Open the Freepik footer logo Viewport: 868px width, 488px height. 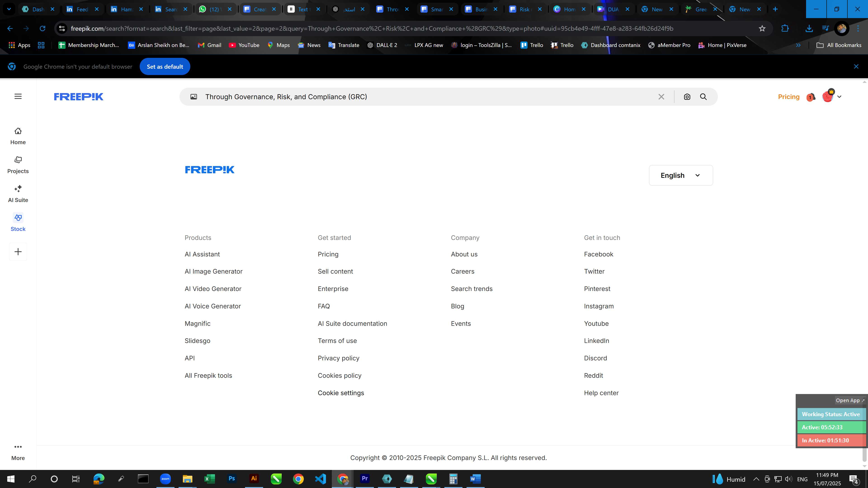(x=210, y=170)
